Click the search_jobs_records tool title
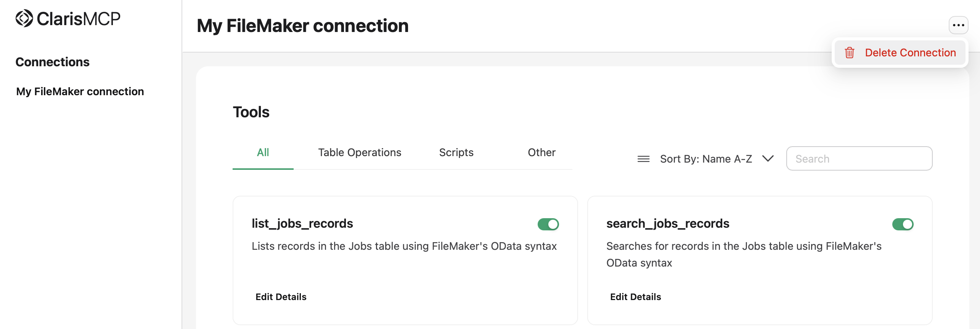Image resolution: width=980 pixels, height=329 pixels. coord(668,224)
